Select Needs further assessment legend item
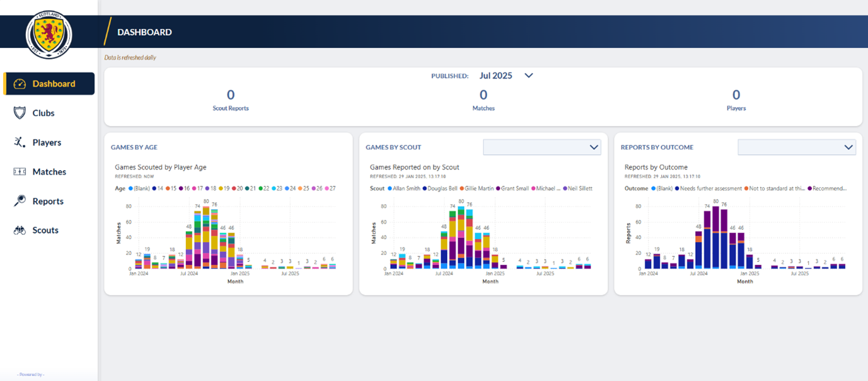Viewport: 868px width, 381px height. [709, 188]
